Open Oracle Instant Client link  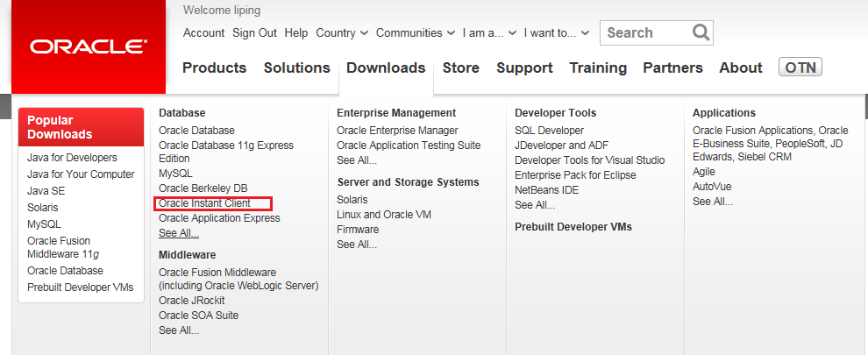205,204
